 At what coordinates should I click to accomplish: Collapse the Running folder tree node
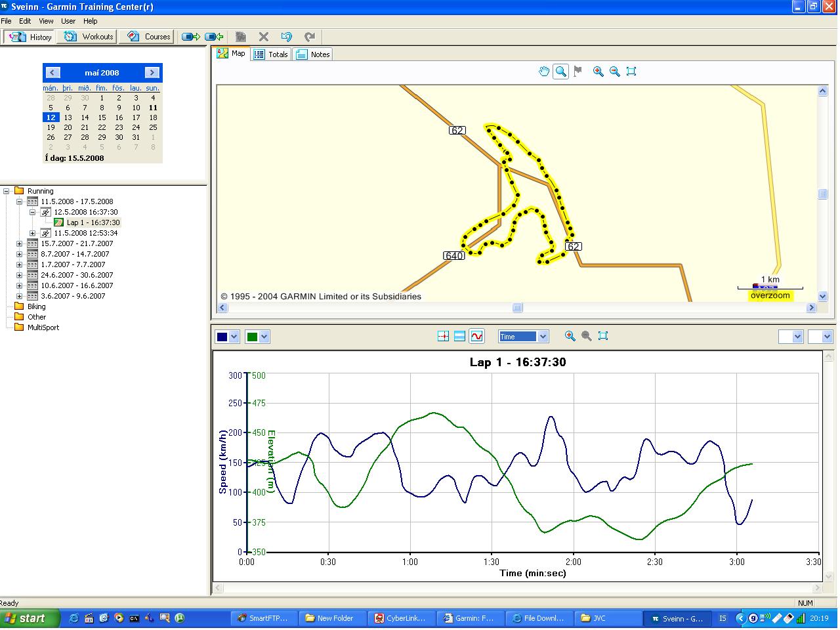click(7, 191)
